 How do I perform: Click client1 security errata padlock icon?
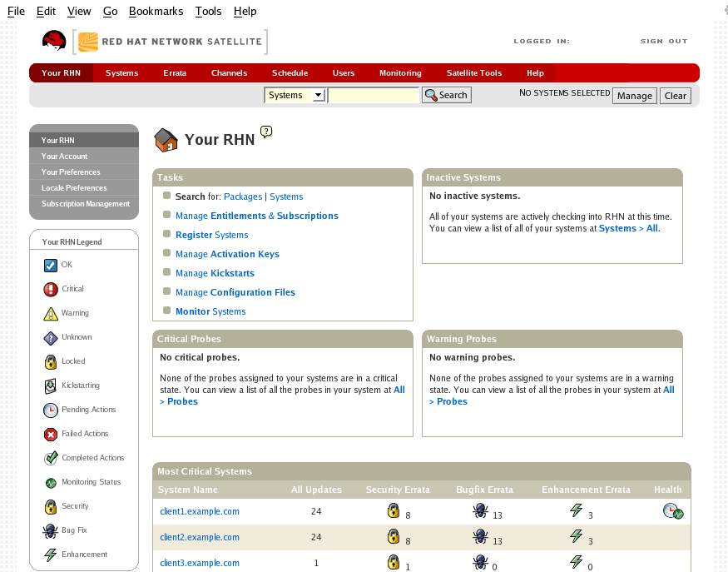394,510
